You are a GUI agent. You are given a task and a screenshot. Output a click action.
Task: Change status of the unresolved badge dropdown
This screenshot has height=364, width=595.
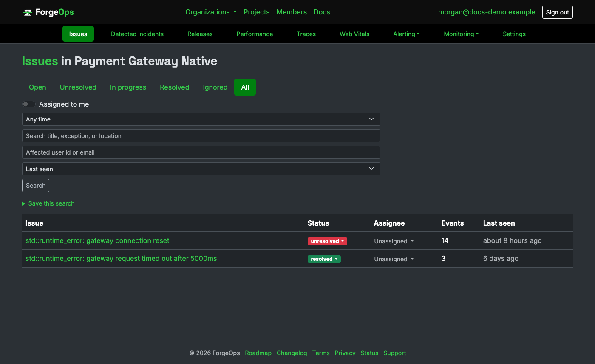coord(327,241)
